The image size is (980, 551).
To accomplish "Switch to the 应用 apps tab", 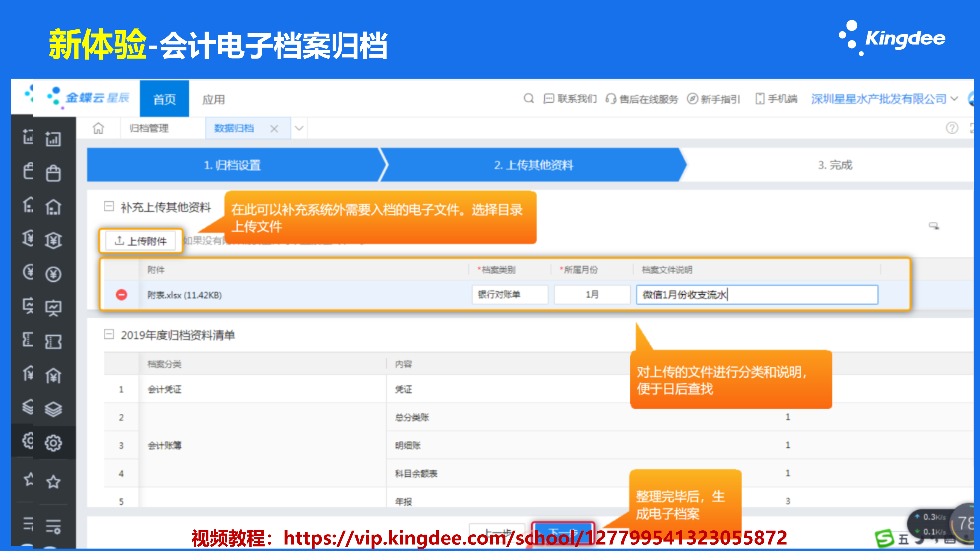I will 213,99.
